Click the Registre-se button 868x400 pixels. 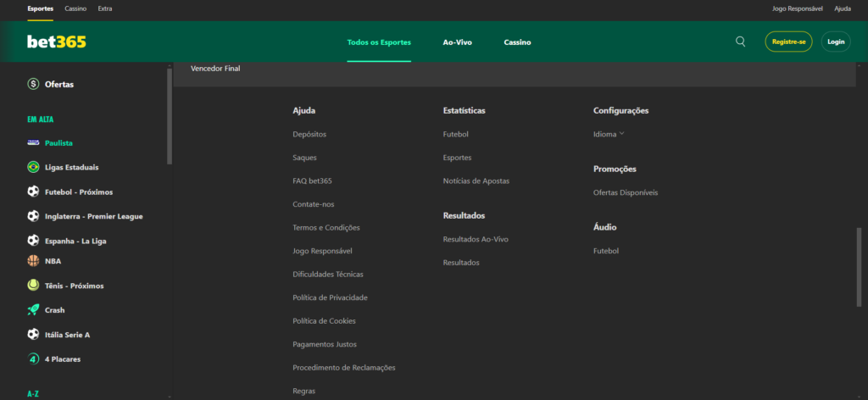click(788, 42)
